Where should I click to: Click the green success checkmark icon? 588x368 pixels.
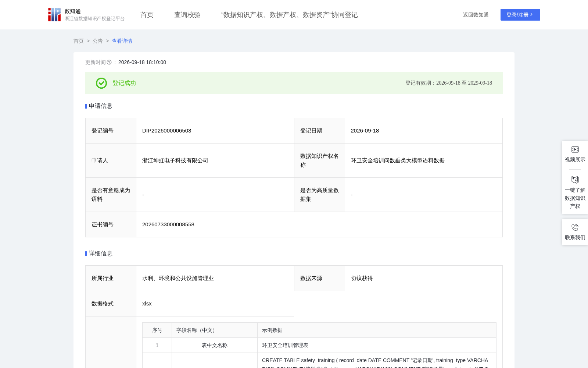(x=101, y=83)
